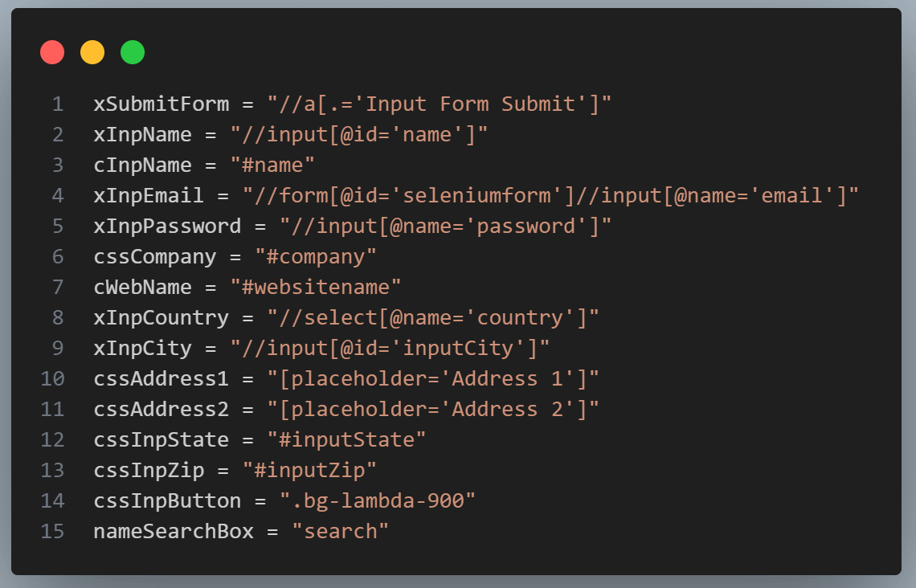Click the xInpCity variable name

pos(142,349)
